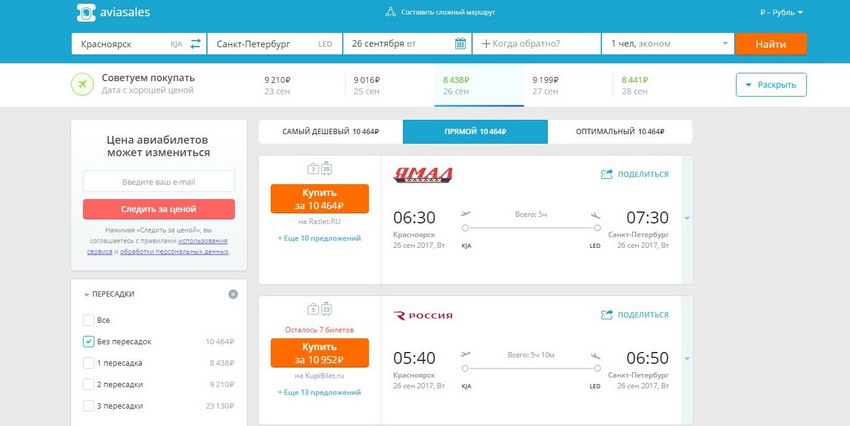Expand price calendar with Раскрыть
The image size is (850, 426).
point(771,85)
